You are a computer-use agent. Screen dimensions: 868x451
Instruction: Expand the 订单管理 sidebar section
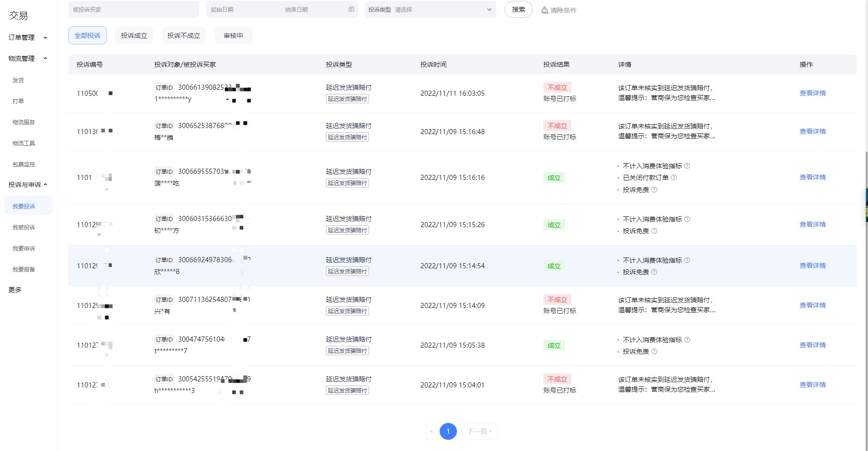pyautogui.click(x=26, y=37)
